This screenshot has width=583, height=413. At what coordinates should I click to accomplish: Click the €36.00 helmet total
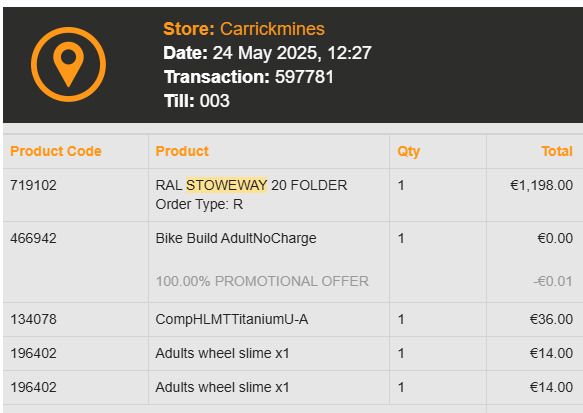tap(551, 319)
